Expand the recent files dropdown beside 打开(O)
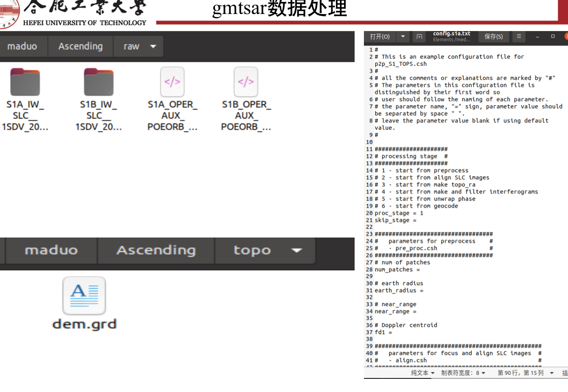The height and width of the screenshot is (392, 568). 403,36
